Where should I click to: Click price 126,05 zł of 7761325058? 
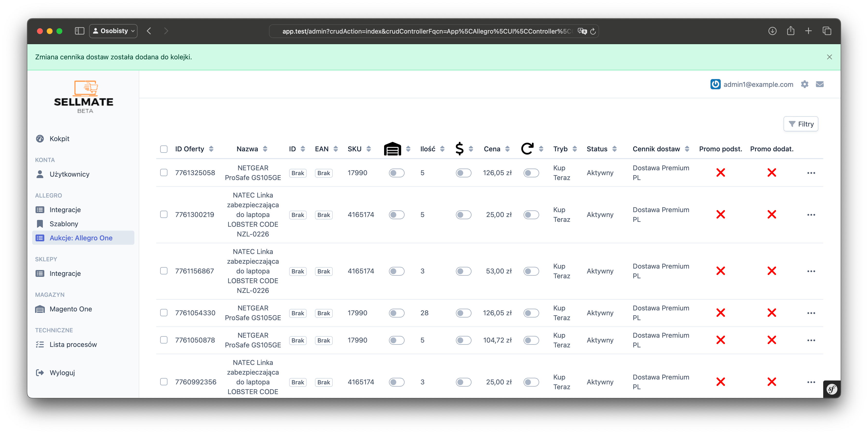(497, 173)
